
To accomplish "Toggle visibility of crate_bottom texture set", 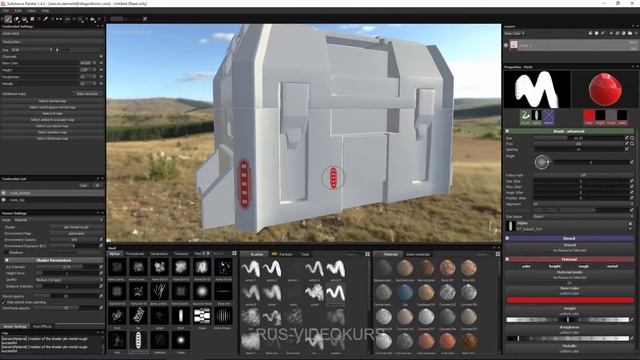I will pos(4,193).
